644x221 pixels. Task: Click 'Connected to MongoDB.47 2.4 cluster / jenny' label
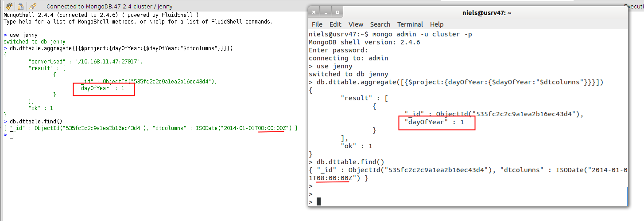coord(109,7)
